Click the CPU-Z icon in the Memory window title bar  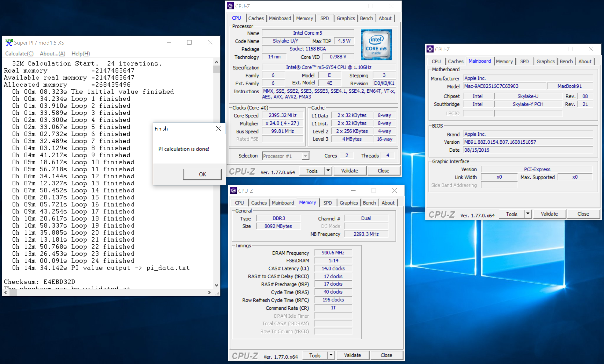pos(233,190)
